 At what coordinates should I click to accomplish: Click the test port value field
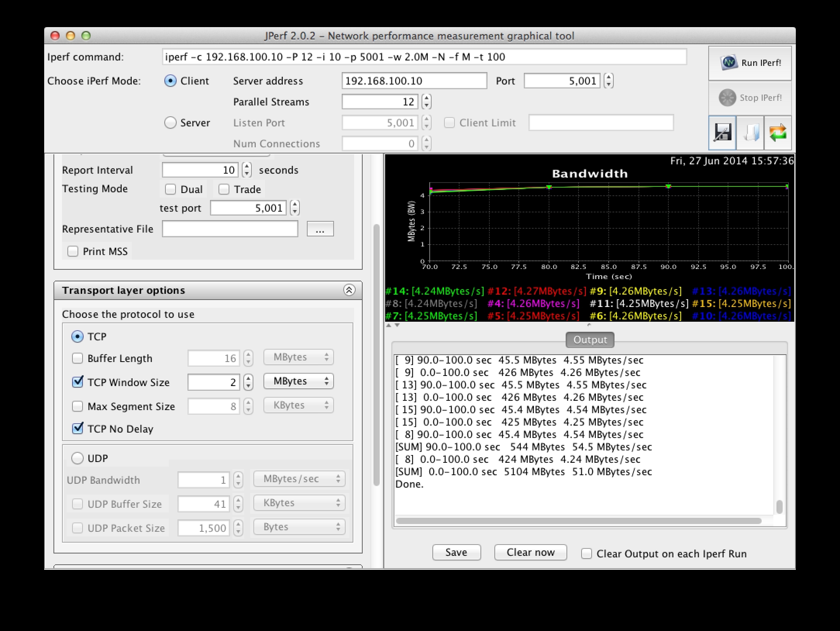tap(248, 208)
